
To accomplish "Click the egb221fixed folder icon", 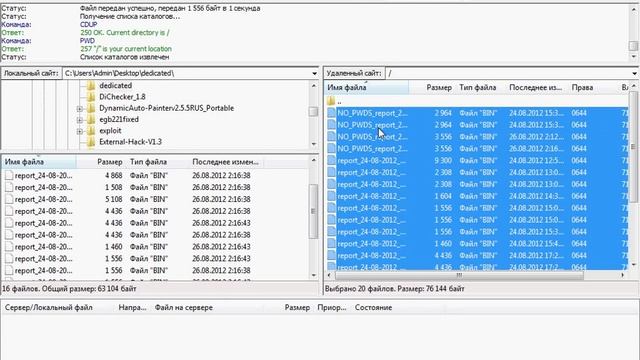I will tap(91, 120).
